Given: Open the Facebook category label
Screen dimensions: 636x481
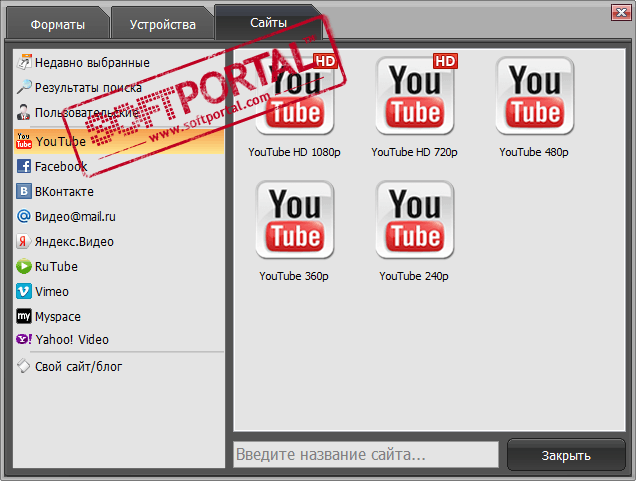Looking at the screenshot, I should pyautogui.click(x=61, y=167).
